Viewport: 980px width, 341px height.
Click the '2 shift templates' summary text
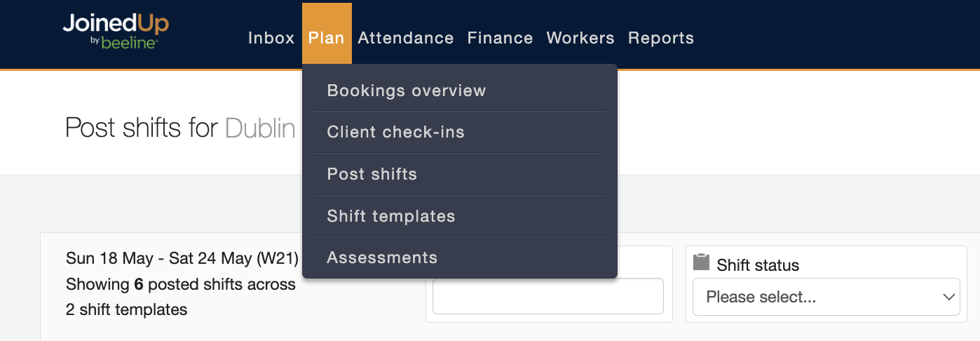point(126,309)
